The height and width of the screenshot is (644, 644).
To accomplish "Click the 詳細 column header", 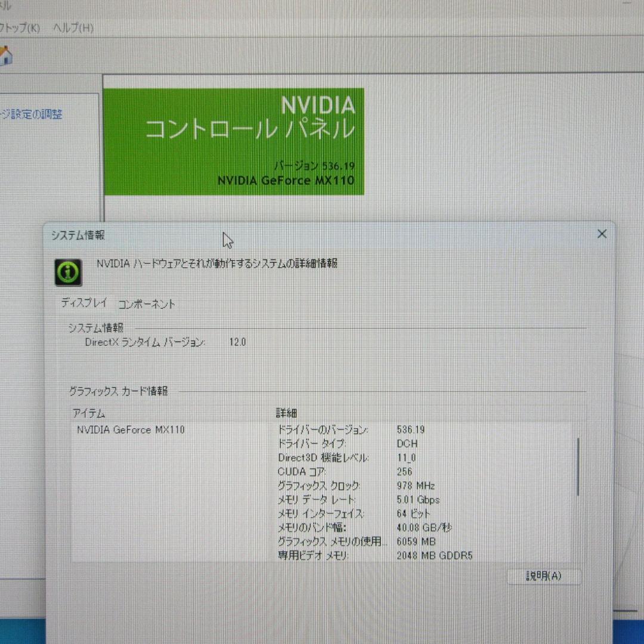I will [286, 413].
